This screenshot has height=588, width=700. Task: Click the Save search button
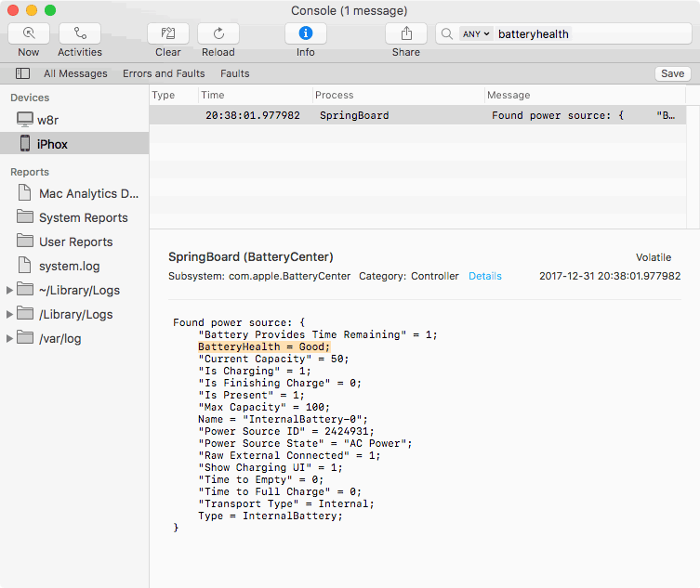pyautogui.click(x=672, y=73)
